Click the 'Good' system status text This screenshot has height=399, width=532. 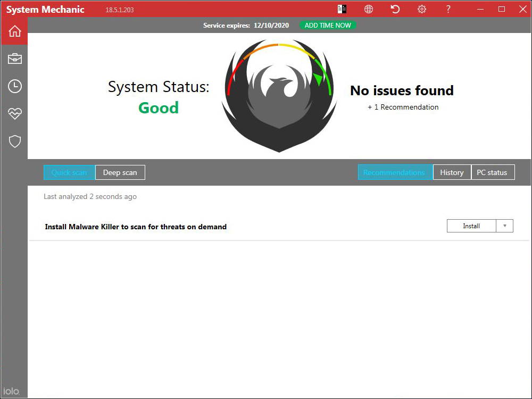click(x=159, y=108)
